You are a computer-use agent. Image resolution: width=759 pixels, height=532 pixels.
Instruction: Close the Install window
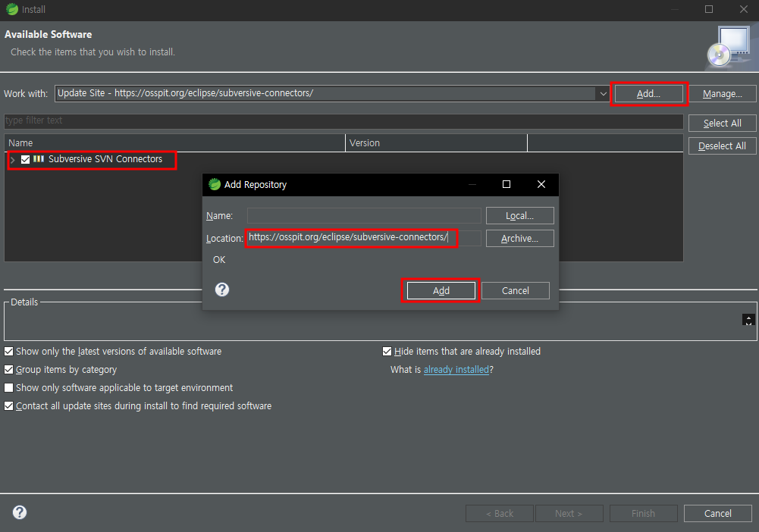point(744,9)
